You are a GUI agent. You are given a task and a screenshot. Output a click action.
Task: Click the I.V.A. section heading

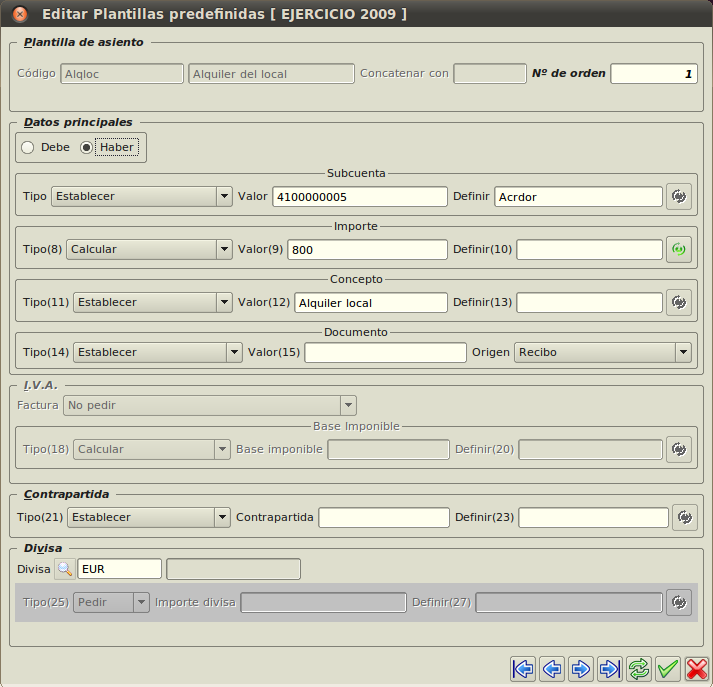pos(41,386)
